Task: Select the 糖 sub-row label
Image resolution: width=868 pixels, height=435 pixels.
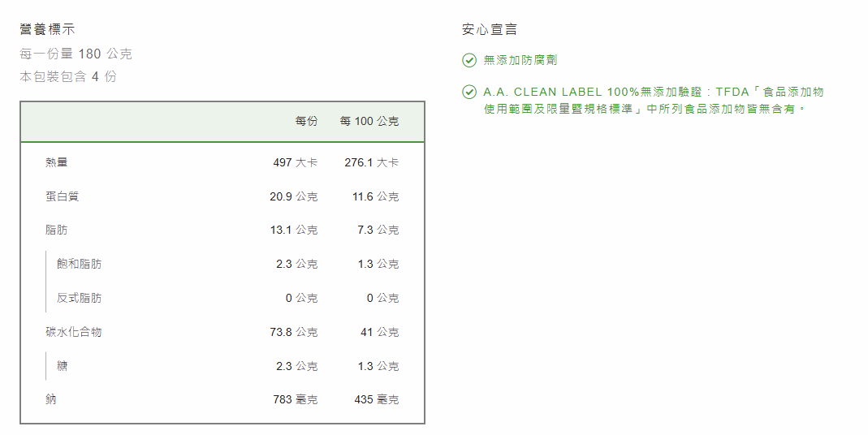Action: click(x=63, y=366)
